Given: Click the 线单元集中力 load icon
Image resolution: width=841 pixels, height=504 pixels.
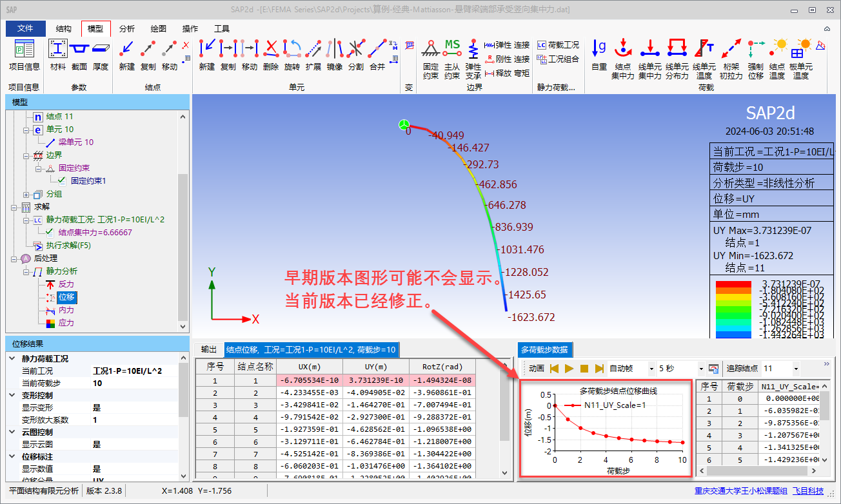Looking at the screenshot, I should (650, 58).
